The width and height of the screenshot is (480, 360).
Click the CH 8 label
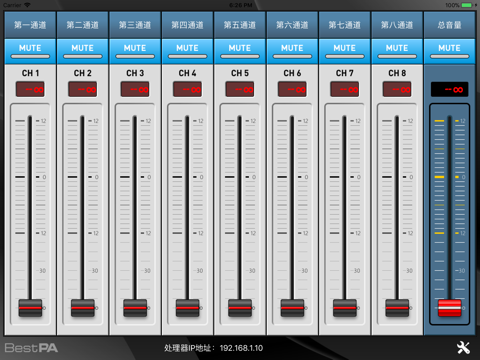pyautogui.click(x=397, y=73)
